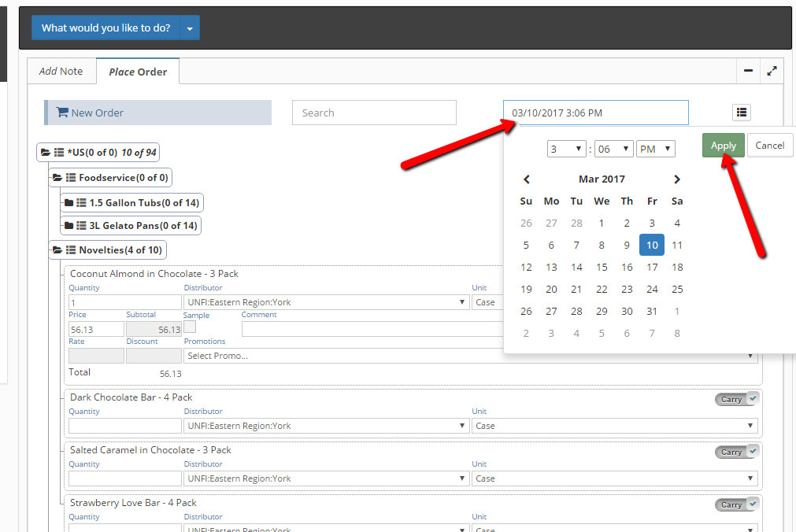Select the Place Order tab
This screenshot has width=796, height=532.
click(138, 72)
